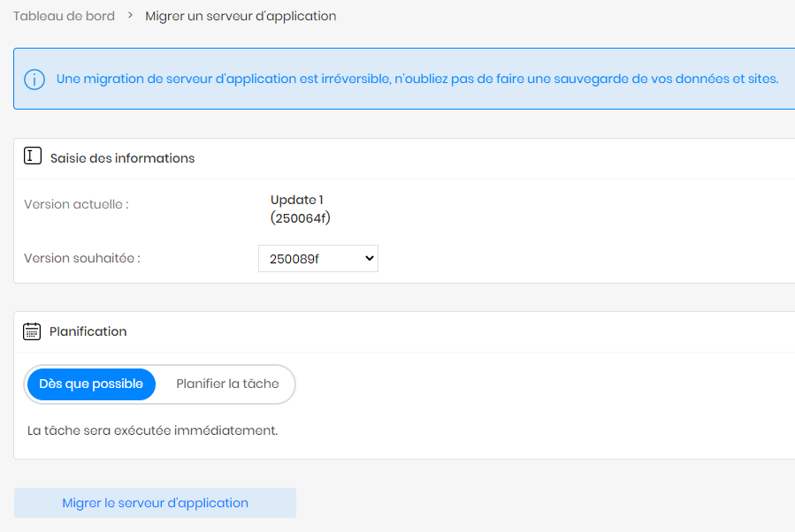Select the 'Dès que possible' option
This screenshot has width=795, height=532.
click(91, 384)
